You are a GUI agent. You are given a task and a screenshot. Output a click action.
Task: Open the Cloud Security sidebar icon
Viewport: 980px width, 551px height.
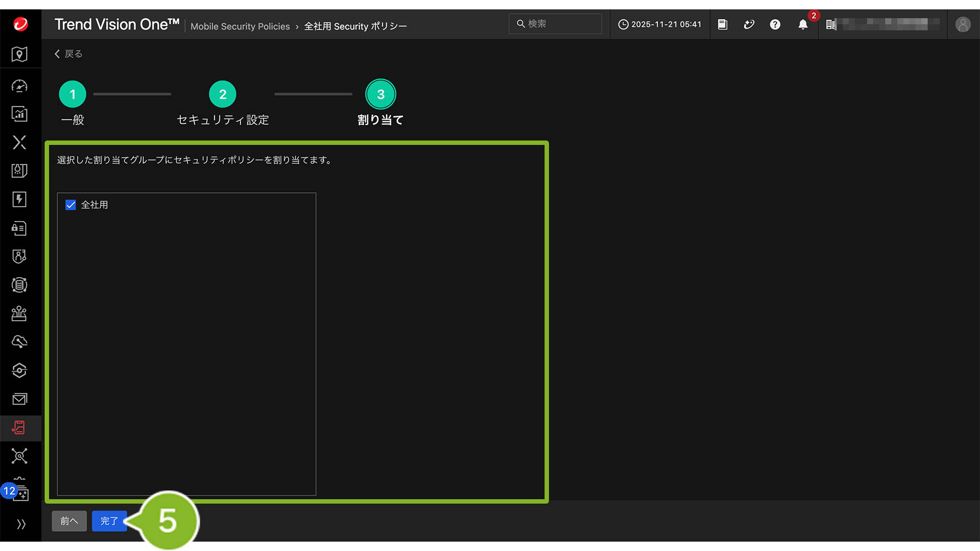click(x=19, y=342)
